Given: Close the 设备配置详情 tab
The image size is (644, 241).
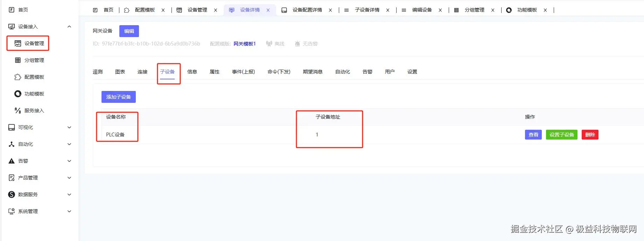Looking at the screenshot, I should click(330, 10).
